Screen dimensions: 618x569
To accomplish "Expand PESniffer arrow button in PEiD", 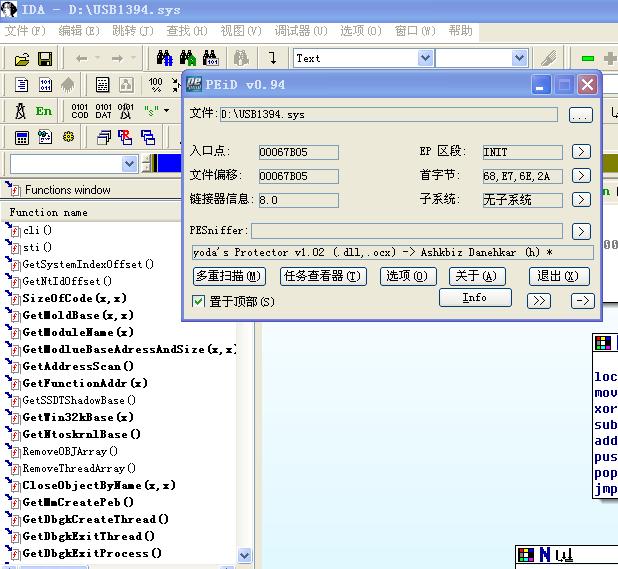I will point(581,231).
